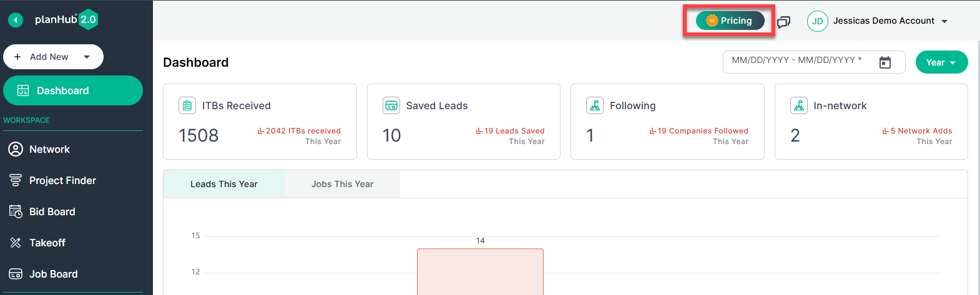Screen dimensions: 980x295
Task: Click the In-network card icon
Action: pos(799,105)
